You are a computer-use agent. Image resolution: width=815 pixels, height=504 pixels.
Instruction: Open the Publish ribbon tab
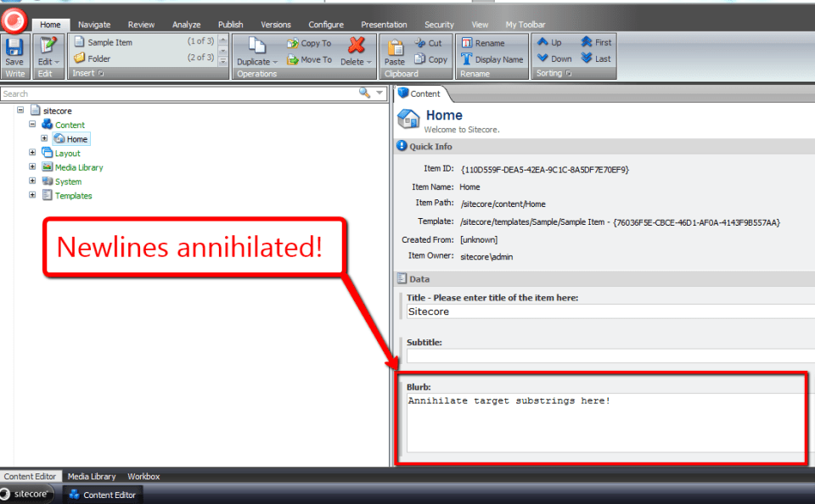click(230, 25)
